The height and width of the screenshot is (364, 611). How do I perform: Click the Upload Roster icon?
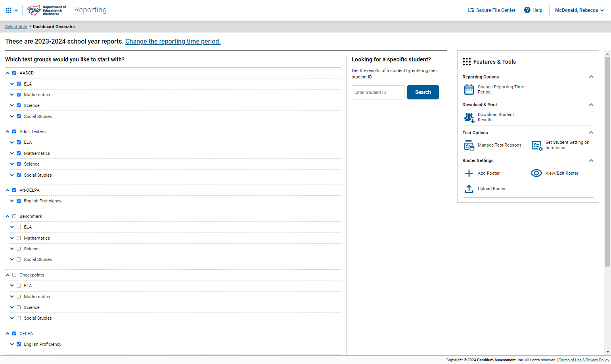coord(469,189)
